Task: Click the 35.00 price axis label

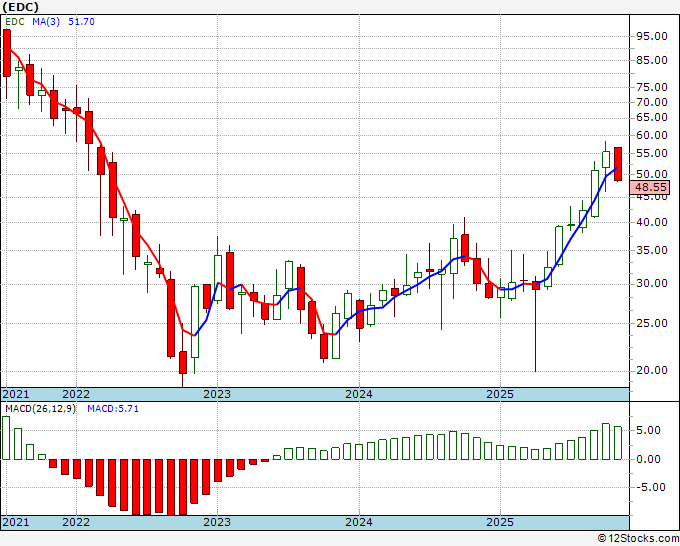Action: pyautogui.click(x=651, y=250)
